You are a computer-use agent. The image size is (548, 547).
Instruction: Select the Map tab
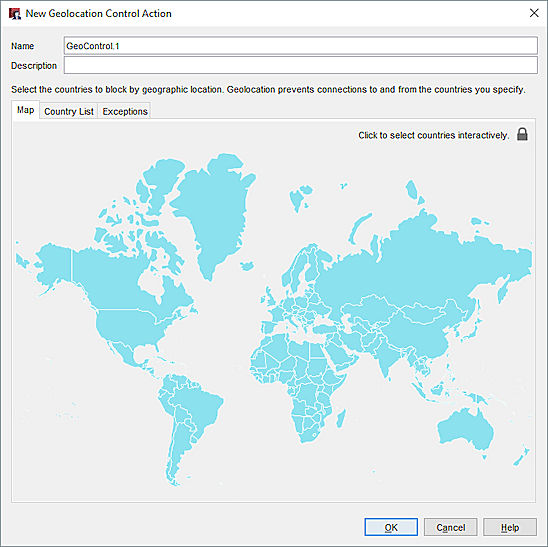pos(26,110)
